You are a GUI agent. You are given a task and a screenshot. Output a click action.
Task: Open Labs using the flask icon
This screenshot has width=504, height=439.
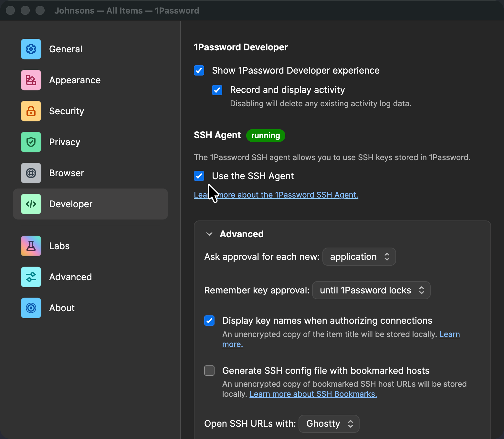(x=31, y=246)
